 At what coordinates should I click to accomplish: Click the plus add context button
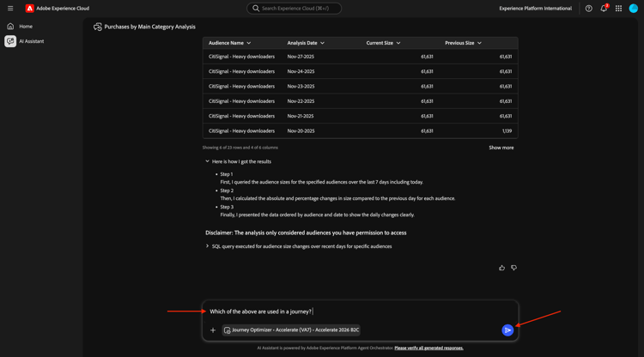click(x=213, y=330)
